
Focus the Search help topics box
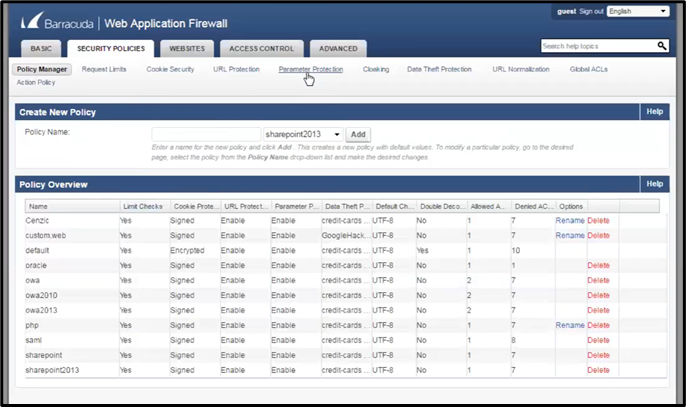pos(597,46)
